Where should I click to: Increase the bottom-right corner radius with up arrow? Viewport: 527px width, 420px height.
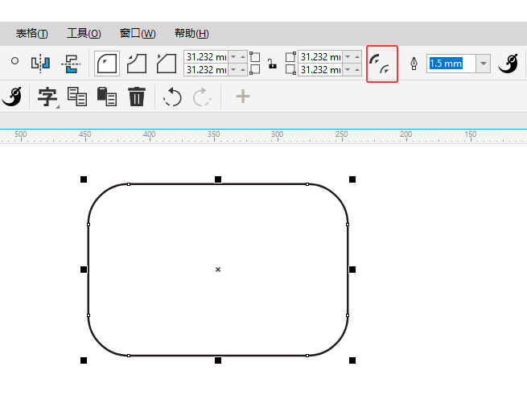(x=357, y=69)
